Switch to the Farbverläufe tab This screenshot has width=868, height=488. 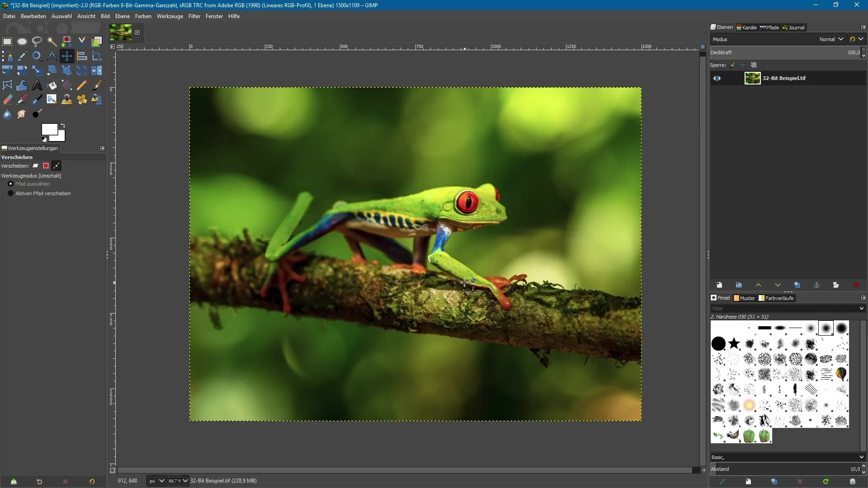pos(777,298)
